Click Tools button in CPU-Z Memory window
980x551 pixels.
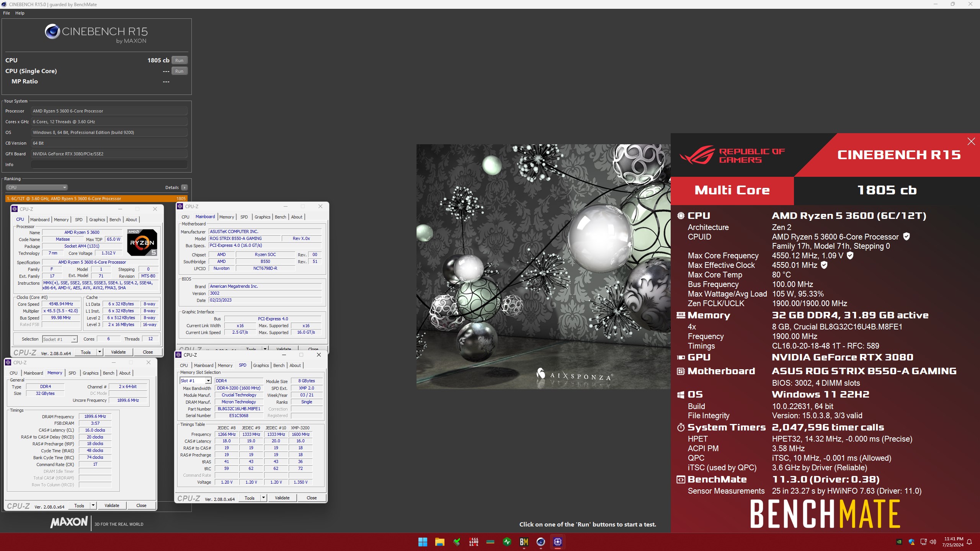(79, 505)
